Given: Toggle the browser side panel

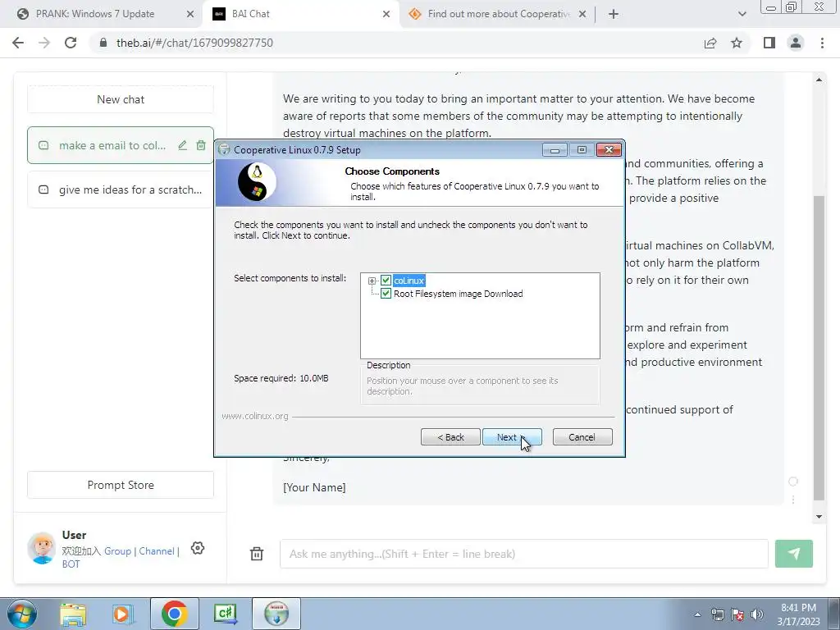Looking at the screenshot, I should 769,43.
